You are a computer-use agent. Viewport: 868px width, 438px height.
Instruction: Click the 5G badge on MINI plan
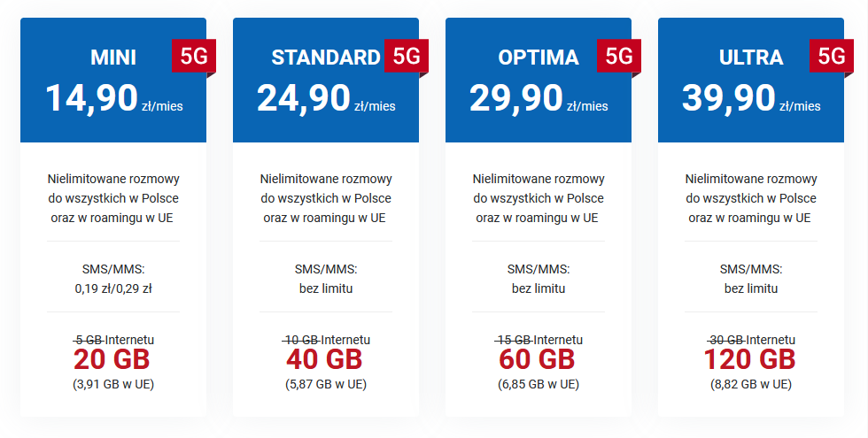tap(194, 55)
